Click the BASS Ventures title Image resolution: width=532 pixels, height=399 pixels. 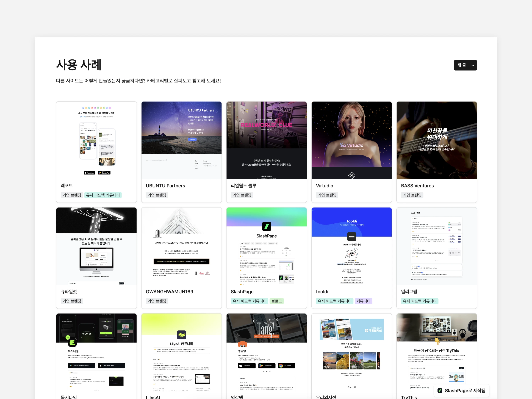[x=417, y=186]
